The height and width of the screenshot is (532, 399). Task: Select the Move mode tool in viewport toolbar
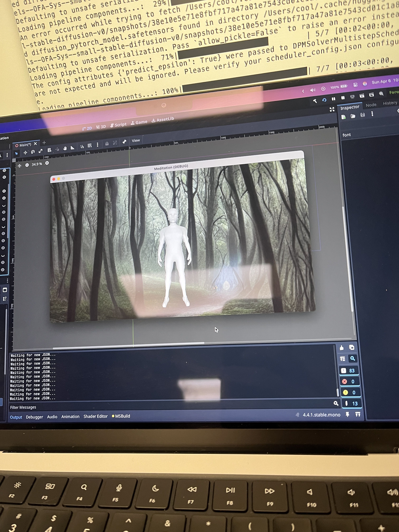coord(25,153)
